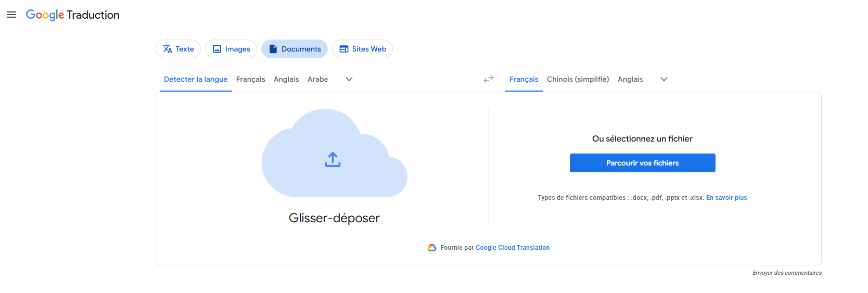
Task: Switch to Sites Web translation mode
Action: point(362,49)
